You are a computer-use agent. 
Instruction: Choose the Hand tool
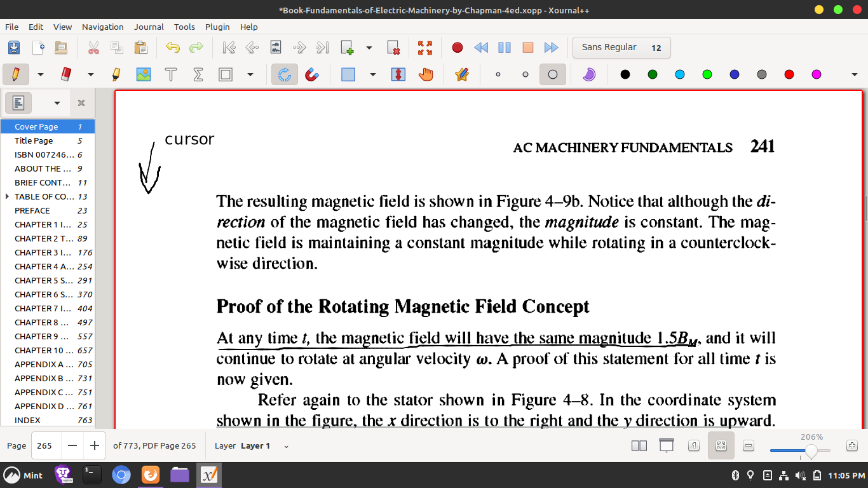click(x=426, y=74)
